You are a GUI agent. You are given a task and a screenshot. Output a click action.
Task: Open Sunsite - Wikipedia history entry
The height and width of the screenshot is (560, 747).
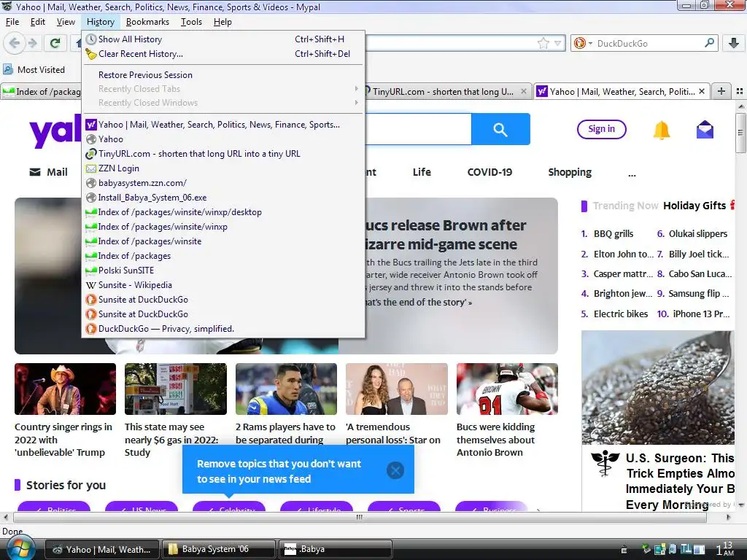coord(223,285)
